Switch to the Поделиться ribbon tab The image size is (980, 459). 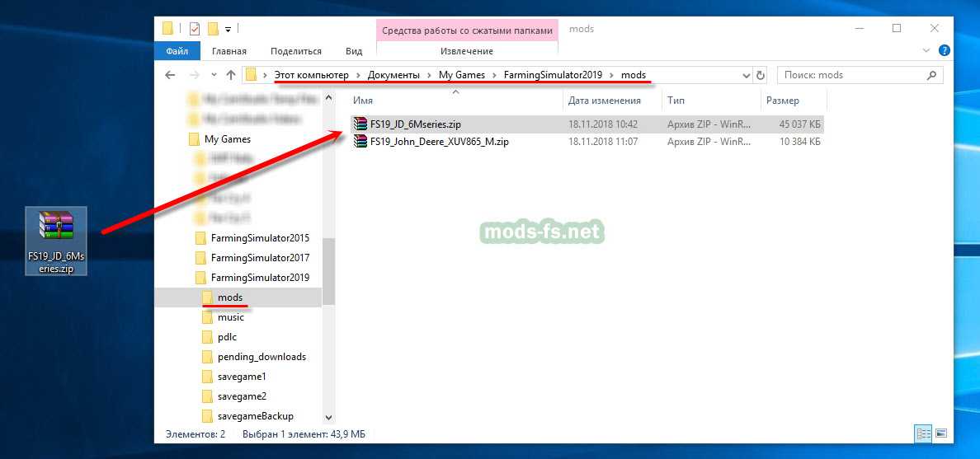point(296,51)
